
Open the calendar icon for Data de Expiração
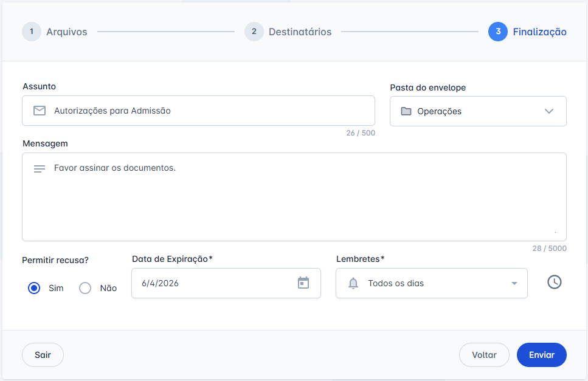coord(303,283)
